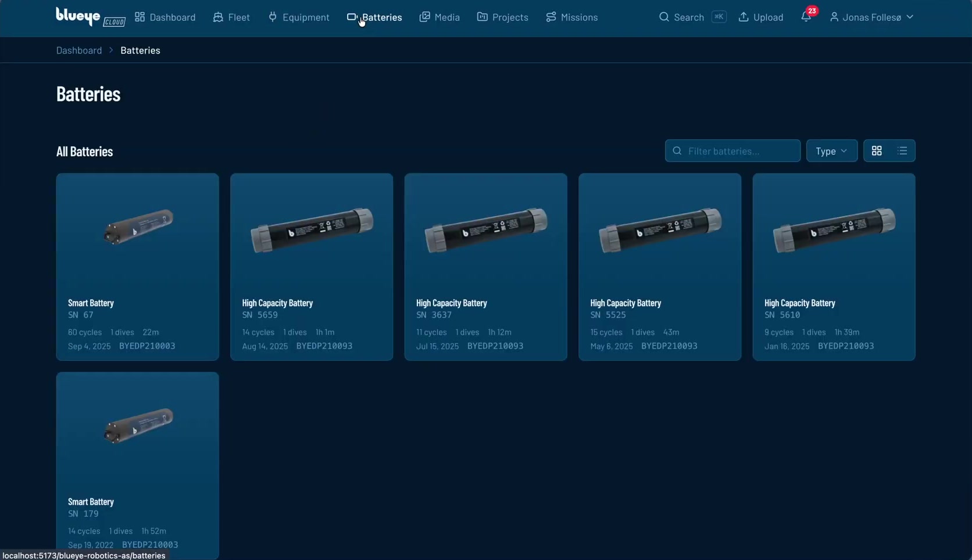Open Smart Battery SN 179 image
Image resolution: width=972 pixels, height=560 pixels.
[x=138, y=426]
